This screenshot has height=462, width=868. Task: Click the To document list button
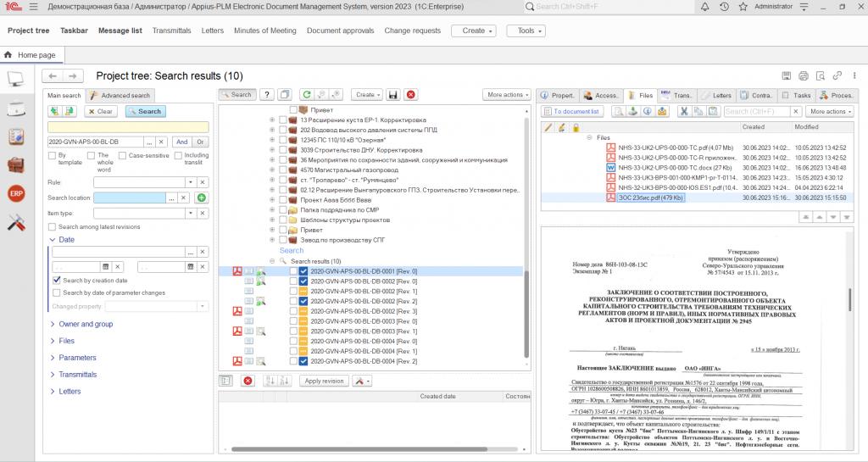point(572,111)
